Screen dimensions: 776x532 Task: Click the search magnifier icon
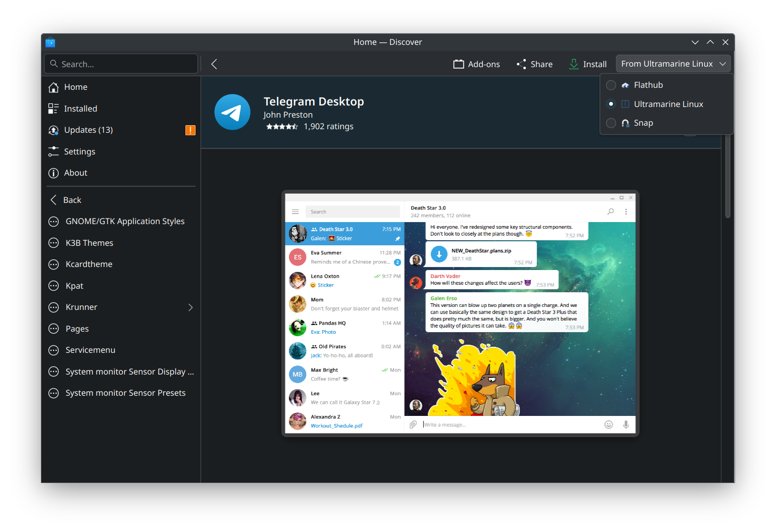pyautogui.click(x=54, y=64)
